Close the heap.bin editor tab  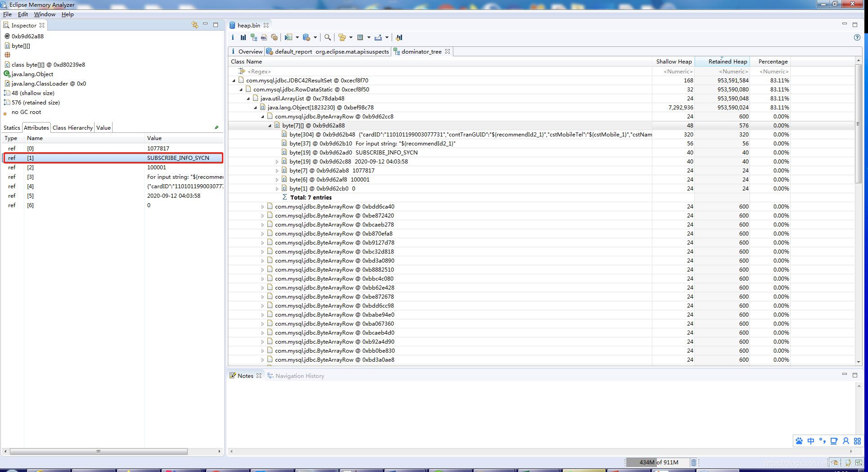[x=266, y=25]
